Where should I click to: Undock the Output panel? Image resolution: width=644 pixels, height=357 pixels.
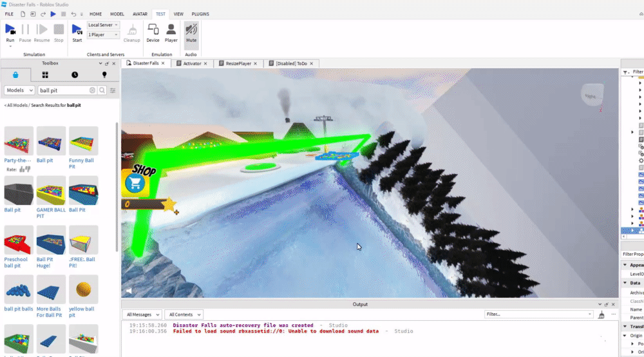tap(606, 304)
